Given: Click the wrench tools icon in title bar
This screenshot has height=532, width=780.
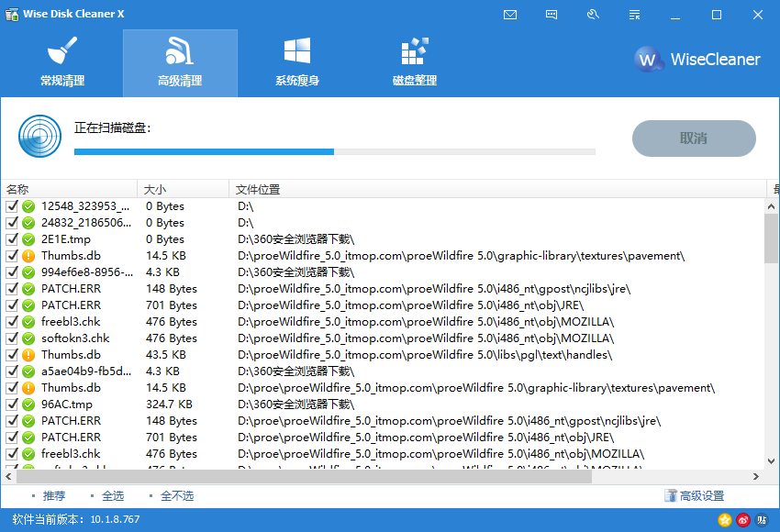Looking at the screenshot, I should [x=593, y=15].
